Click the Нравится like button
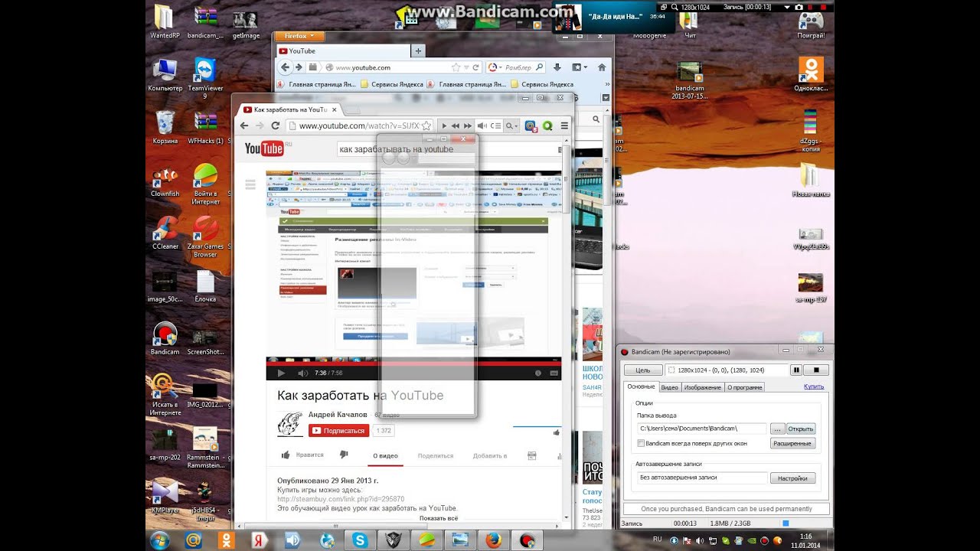The width and height of the screenshot is (980, 551). tap(302, 455)
